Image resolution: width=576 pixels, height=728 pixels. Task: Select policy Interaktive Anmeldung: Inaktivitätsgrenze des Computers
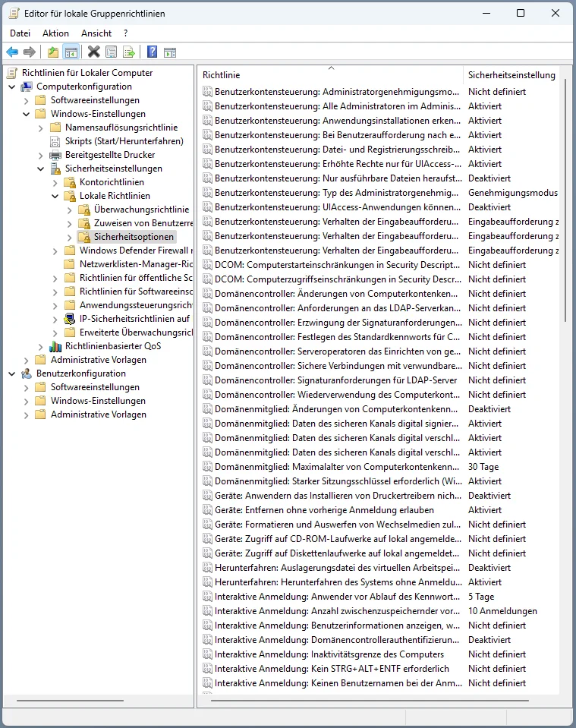pos(329,654)
